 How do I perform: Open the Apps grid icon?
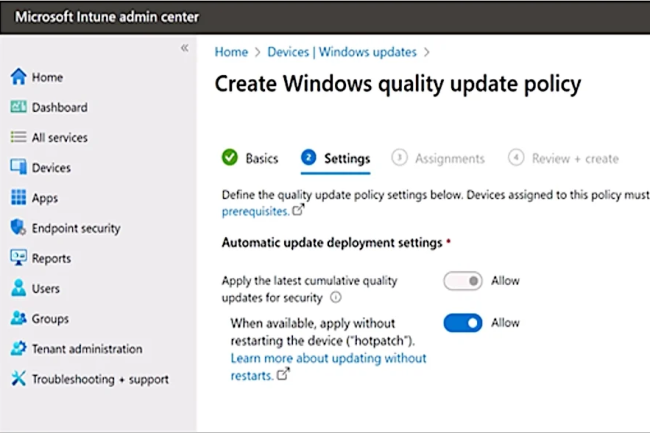[18, 198]
